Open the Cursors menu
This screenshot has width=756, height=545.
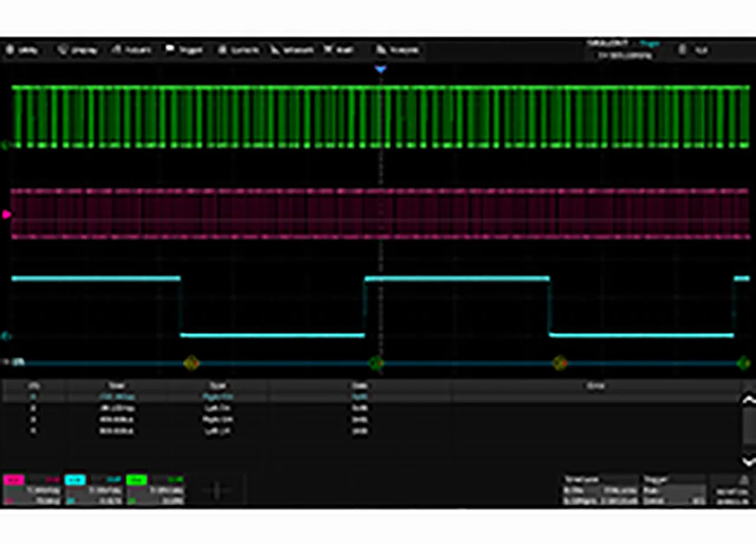tap(238, 51)
